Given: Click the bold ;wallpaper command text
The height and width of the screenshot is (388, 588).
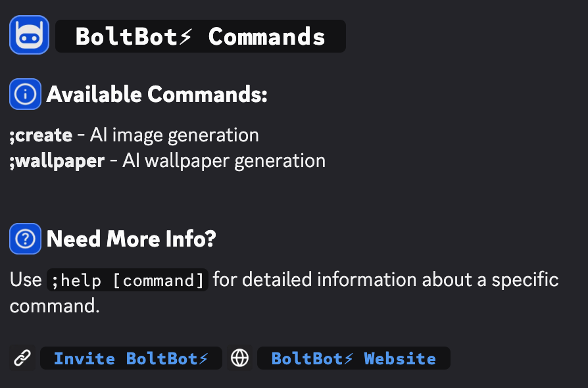Looking at the screenshot, I should [x=57, y=161].
